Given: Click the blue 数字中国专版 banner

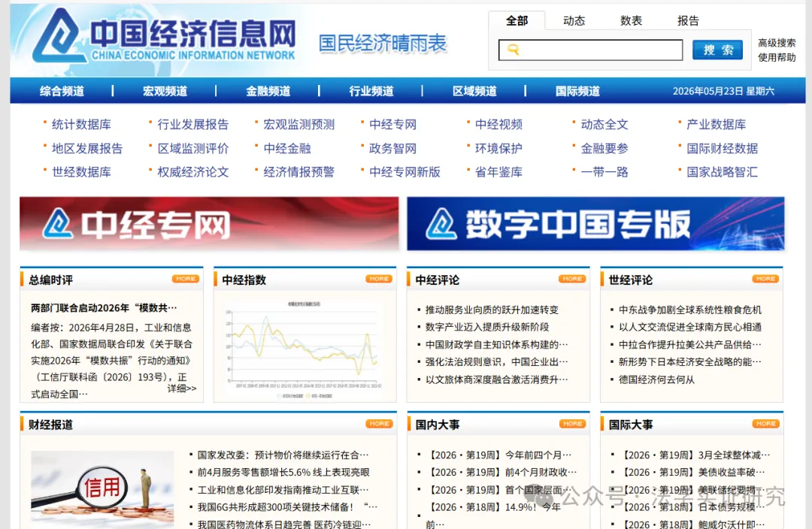Looking at the screenshot, I should coord(595,224).
